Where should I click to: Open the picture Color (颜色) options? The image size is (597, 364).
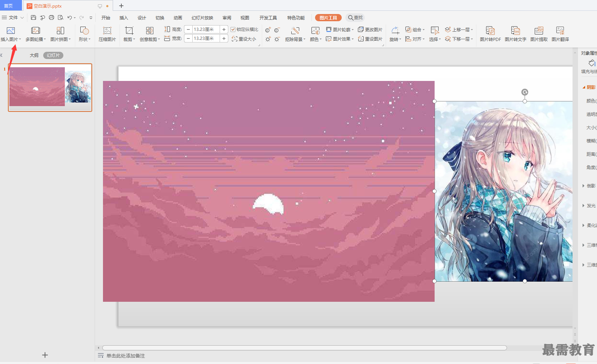[316, 34]
